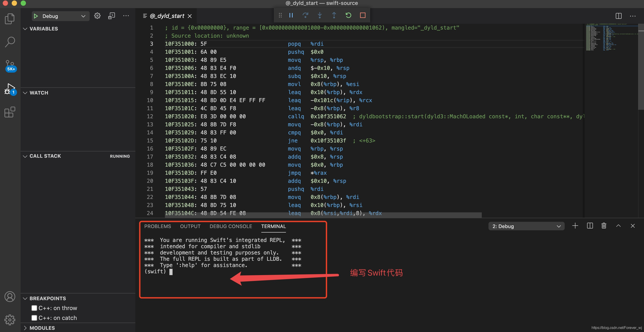Click the macOS yellow minimize button
The height and width of the screenshot is (332, 644).
tap(14, 3)
